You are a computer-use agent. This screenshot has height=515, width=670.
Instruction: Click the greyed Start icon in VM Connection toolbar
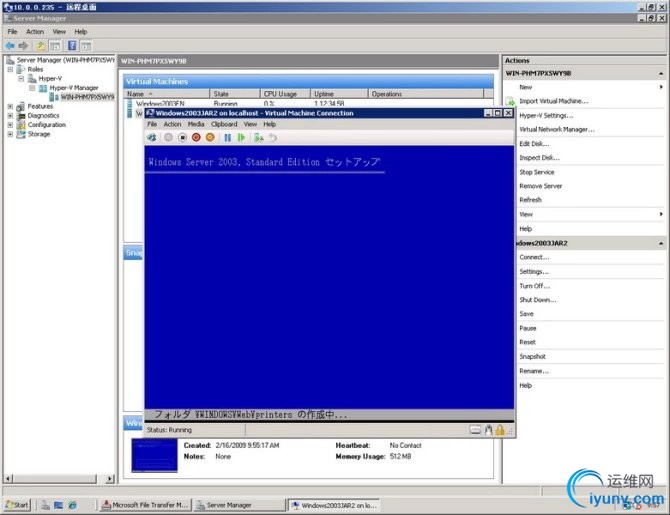click(x=168, y=138)
